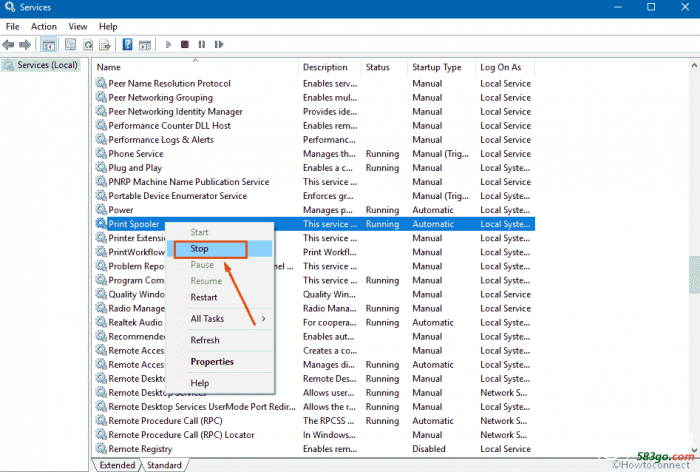Sort by the Log On As column header
Viewport: 700px width, 472px height.
pos(505,67)
